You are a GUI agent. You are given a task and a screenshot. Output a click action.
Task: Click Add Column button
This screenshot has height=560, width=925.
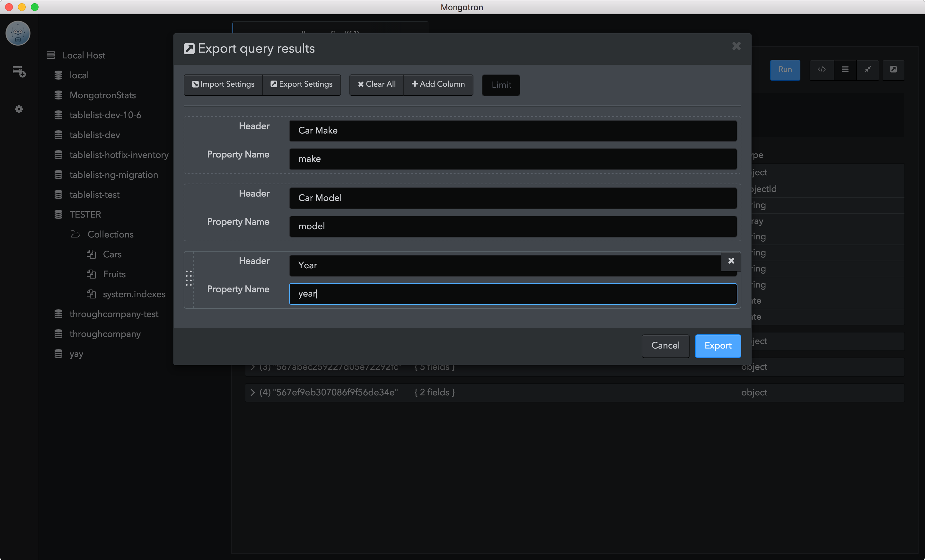pyautogui.click(x=438, y=84)
